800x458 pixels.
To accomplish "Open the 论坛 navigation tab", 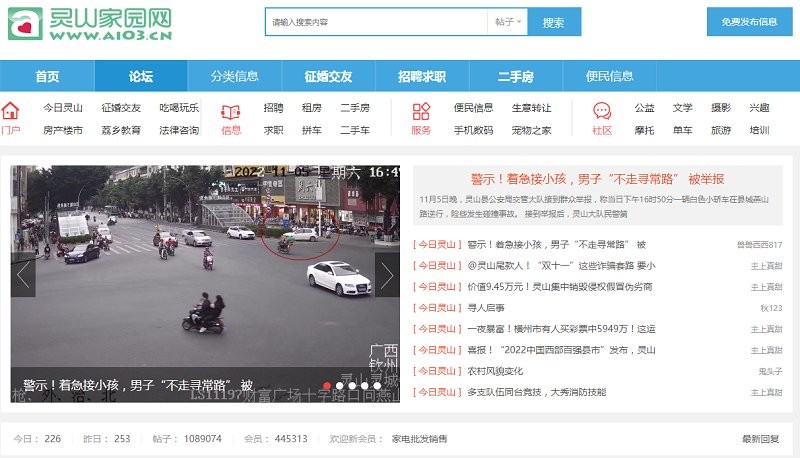I will [141, 77].
